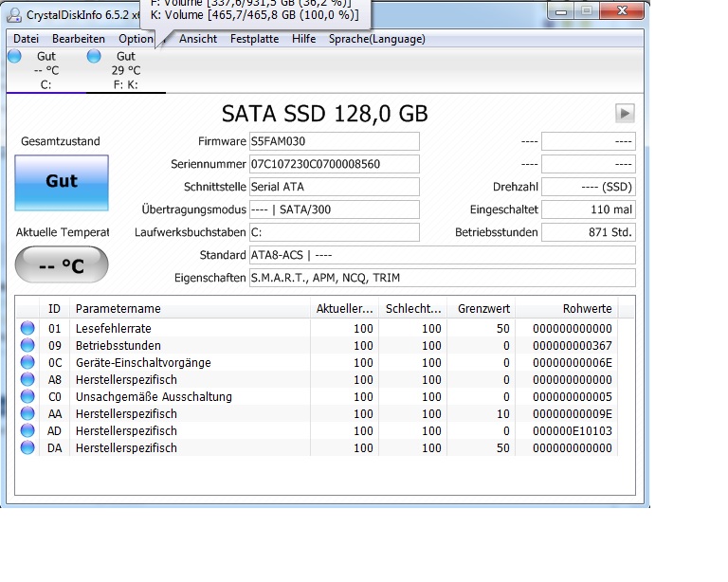Click the Übertragungsmodus field SATA/300
The width and height of the screenshot is (728, 582).
(335, 209)
